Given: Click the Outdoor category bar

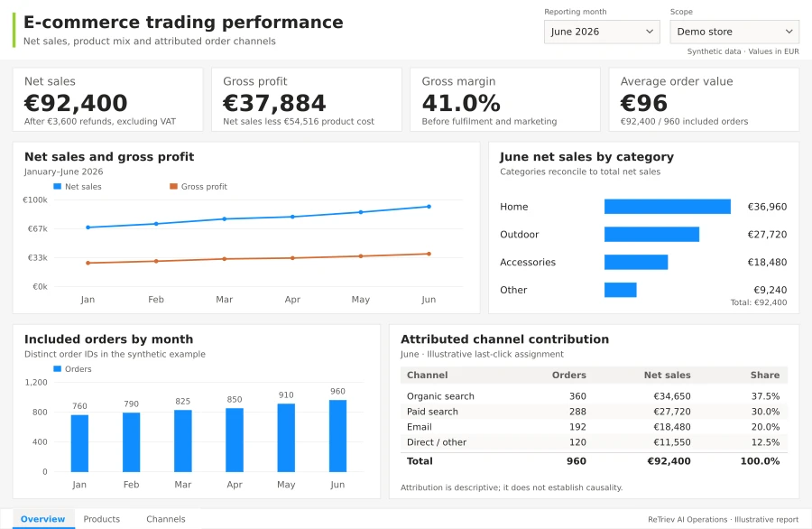Looking at the screenshot, I should [x=651, y=234].
